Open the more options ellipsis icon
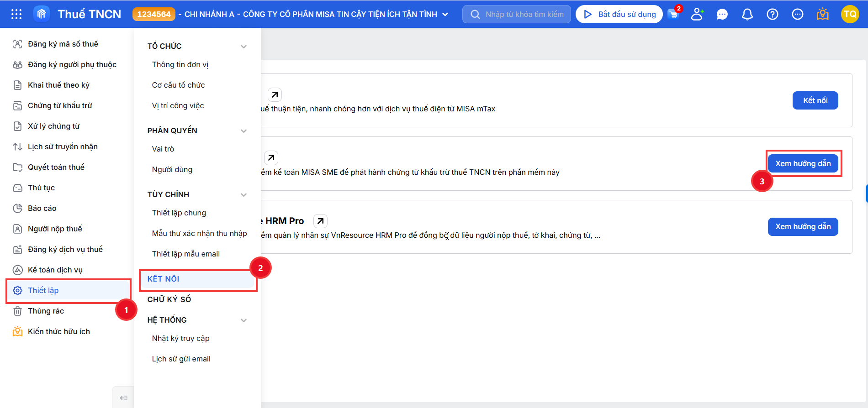The image size is (868, 408). click(798, 15)
